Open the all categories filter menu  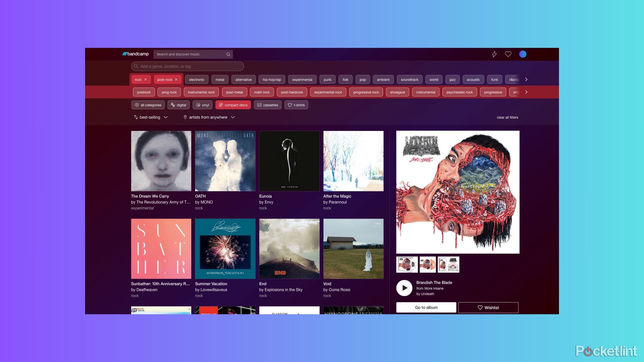[x=148, y=105]
